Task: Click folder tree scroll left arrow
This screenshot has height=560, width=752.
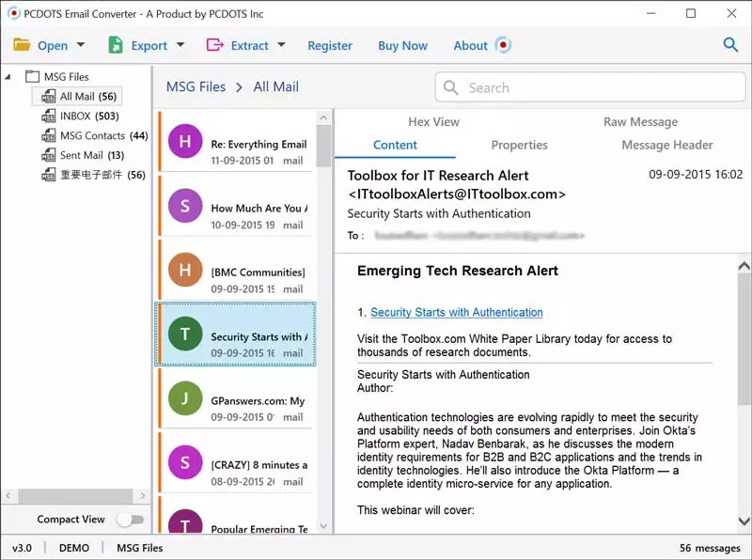Action: pyautogui.click(x=8, y=495)
